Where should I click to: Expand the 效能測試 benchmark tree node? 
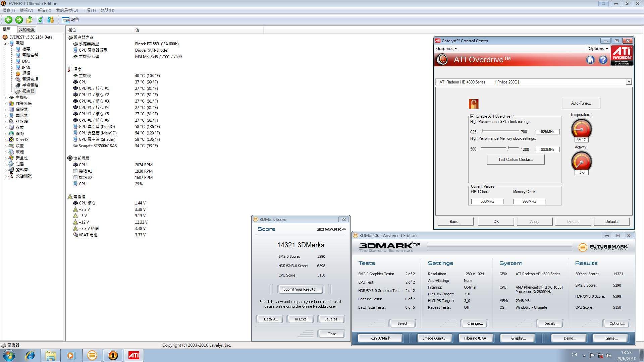(6, 176)
